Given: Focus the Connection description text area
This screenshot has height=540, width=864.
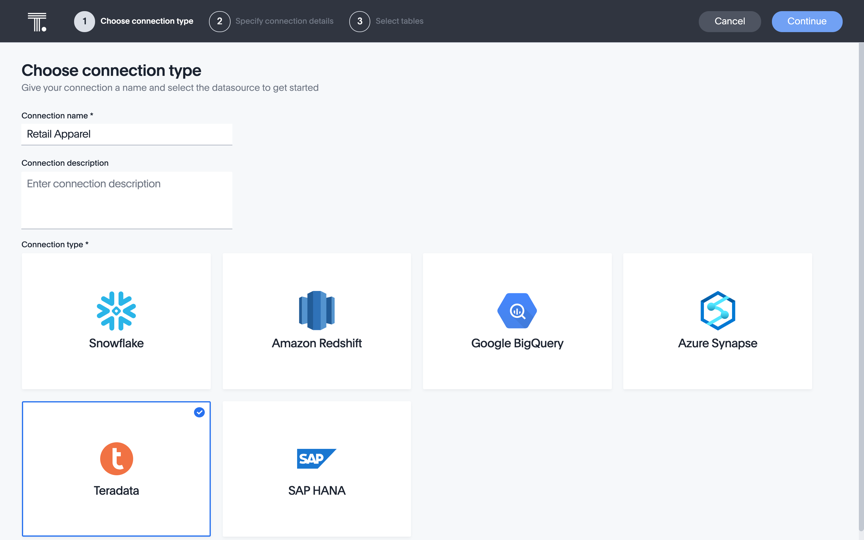Looking at the screenshot, I should [127, 201].
